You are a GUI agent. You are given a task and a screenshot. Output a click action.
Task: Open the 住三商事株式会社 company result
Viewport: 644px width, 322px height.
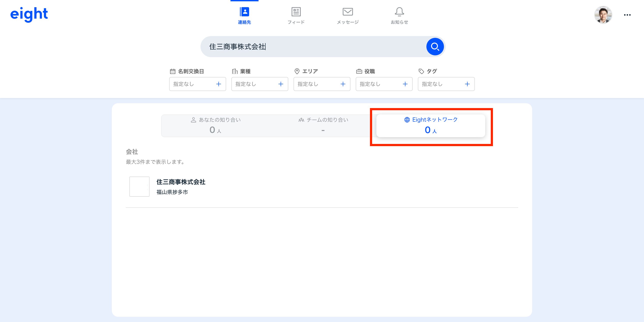tap(322, 187)
